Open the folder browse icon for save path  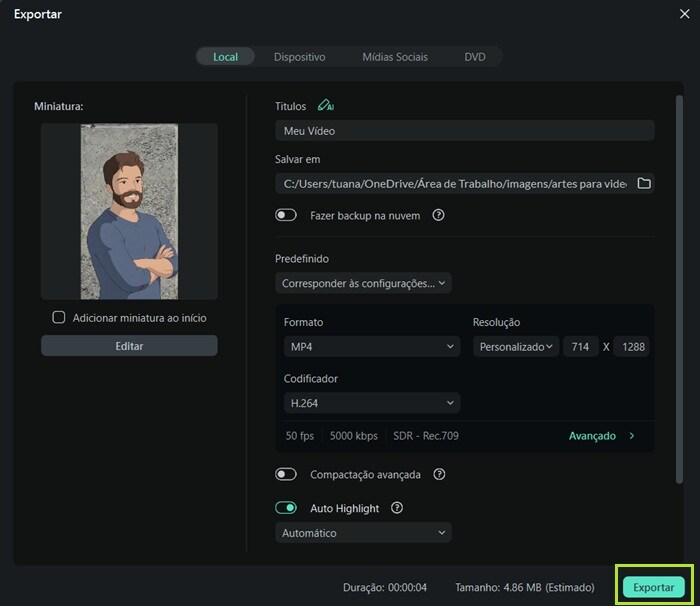tap(644, 183)
